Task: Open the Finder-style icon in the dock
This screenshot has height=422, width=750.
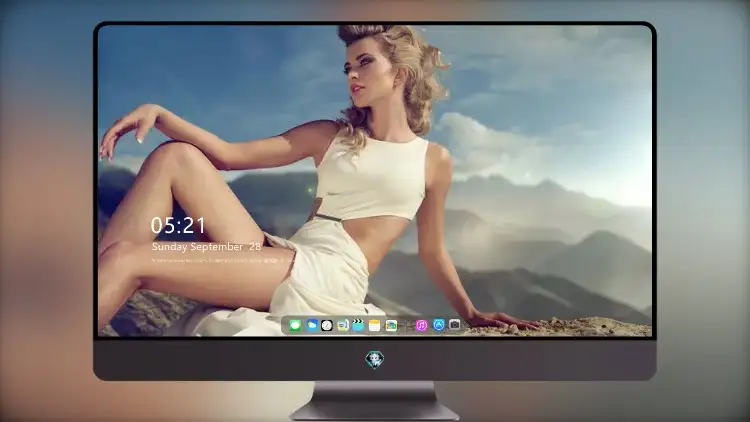Action: tap(343, 325)
